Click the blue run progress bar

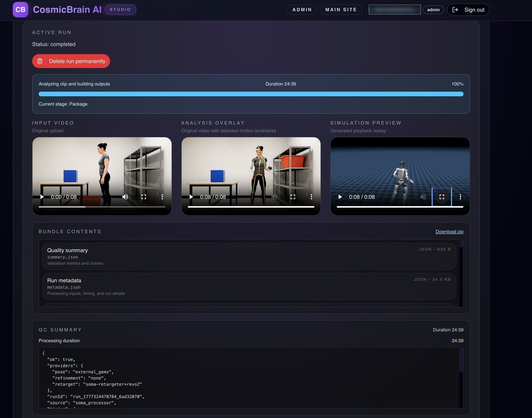click(251, 94)
